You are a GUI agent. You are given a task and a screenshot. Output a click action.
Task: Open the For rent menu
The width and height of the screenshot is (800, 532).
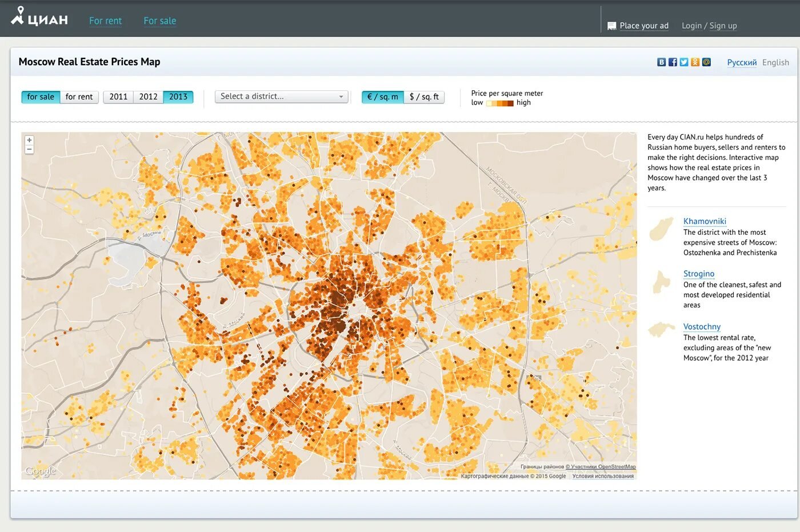tap(105, 21)
